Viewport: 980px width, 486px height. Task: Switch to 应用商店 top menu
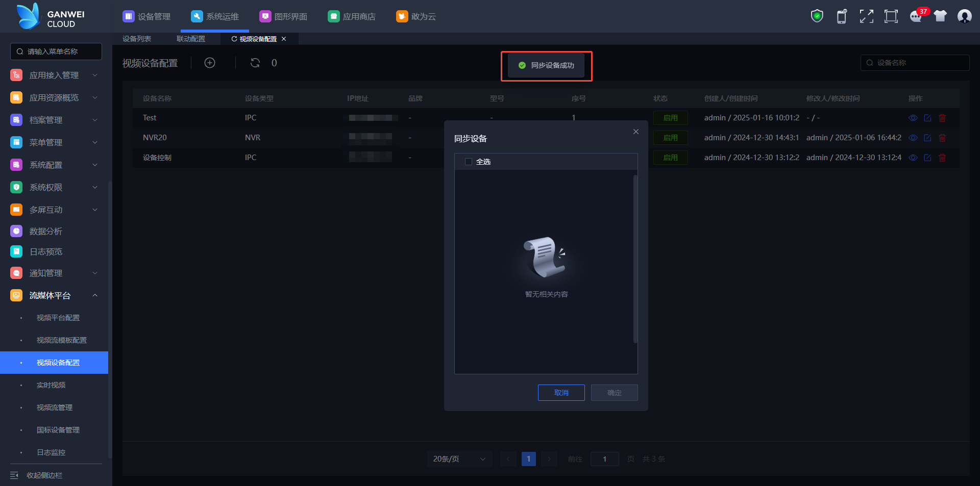click(x=352, y=16)
